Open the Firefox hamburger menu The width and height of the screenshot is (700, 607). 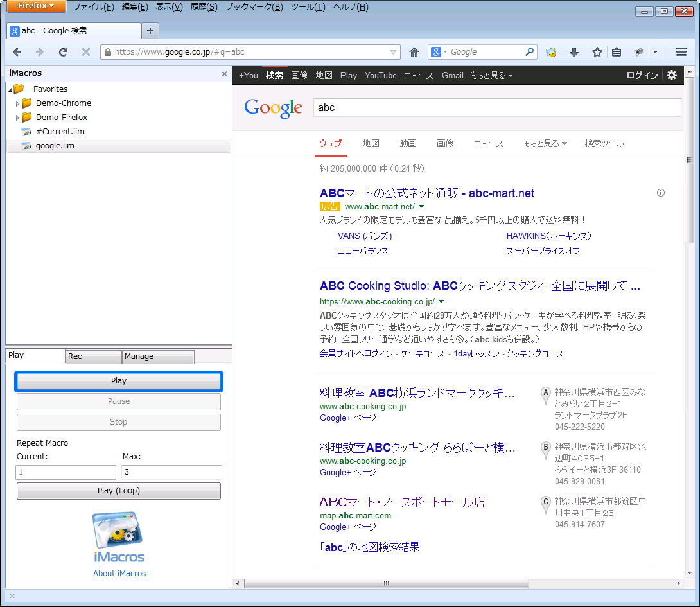click(x=681, y=52)
